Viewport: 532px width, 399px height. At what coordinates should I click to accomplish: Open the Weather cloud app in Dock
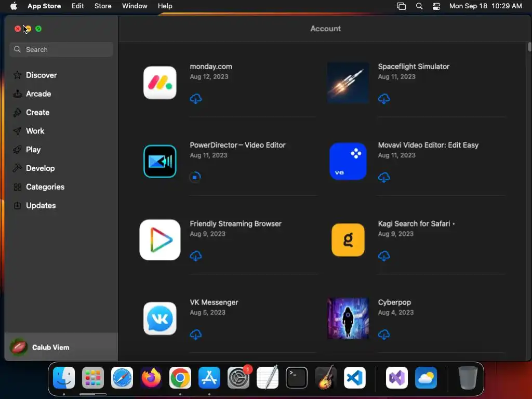(x=426, y=378)
